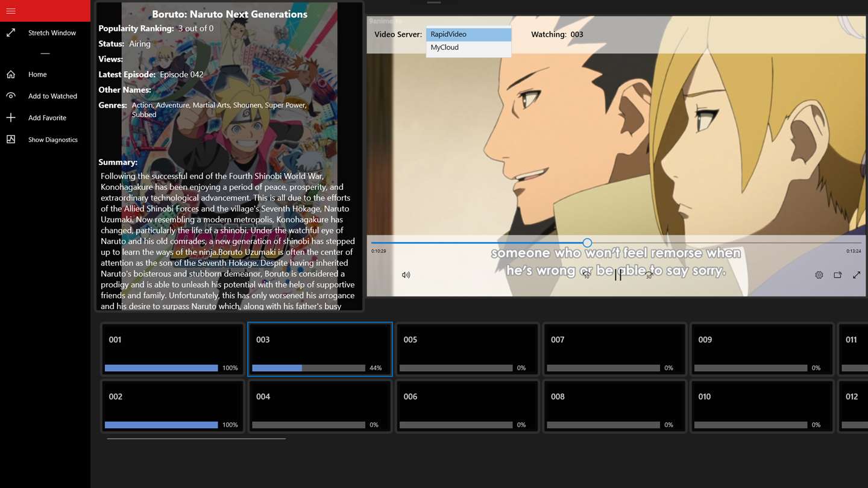Skip back 10 seconds in the video
The image size is (868, 488).
tap(587, 275)
